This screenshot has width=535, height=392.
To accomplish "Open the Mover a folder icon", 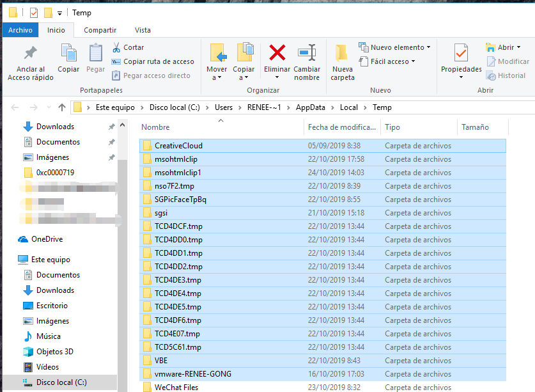I will 217,52.
